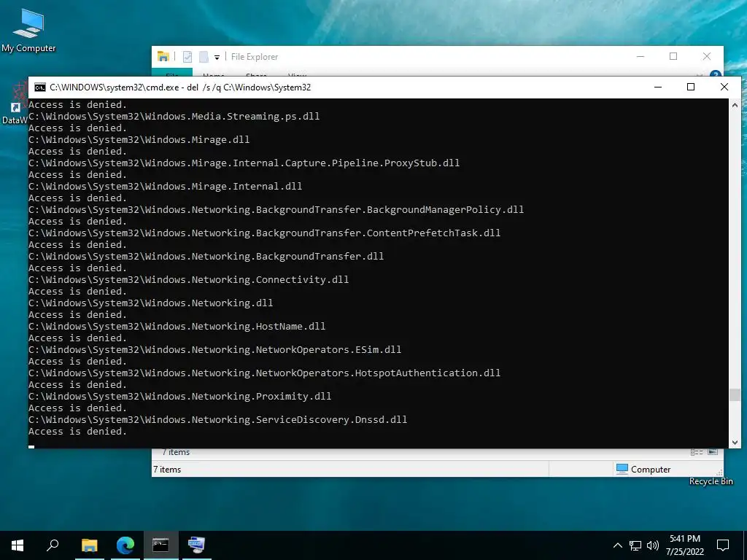The width and height of the screenshot is (747, 560).
Task: Click File Explorer's folder icon in title bar
Action: [x=163, y=57]
